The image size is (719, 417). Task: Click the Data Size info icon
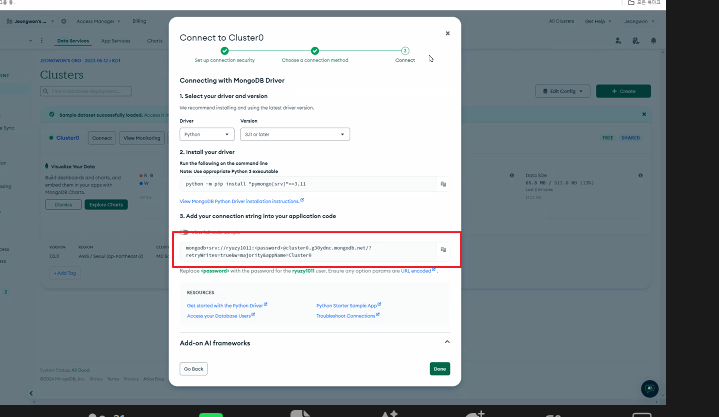[x=641, y=175]
